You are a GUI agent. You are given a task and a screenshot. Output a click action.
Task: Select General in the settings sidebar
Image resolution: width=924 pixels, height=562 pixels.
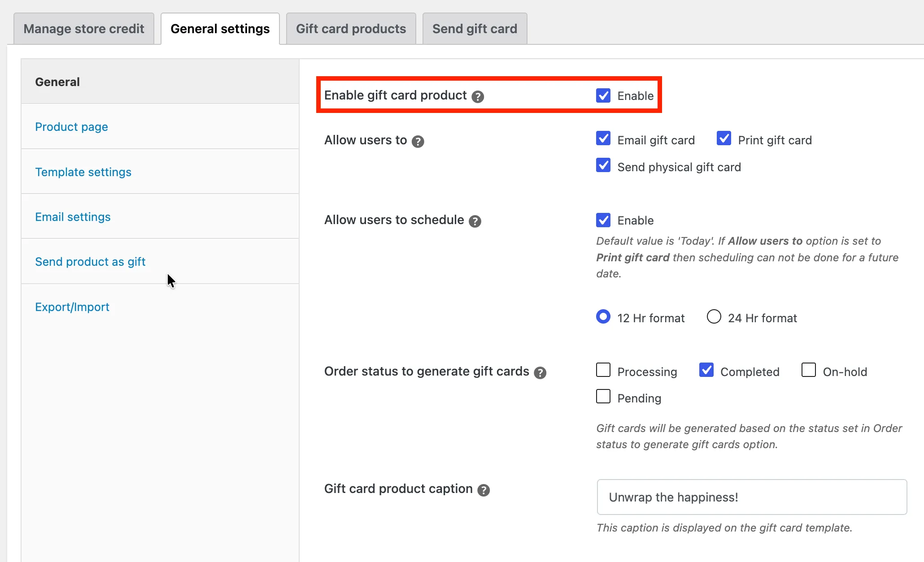[x=160, y=82]
